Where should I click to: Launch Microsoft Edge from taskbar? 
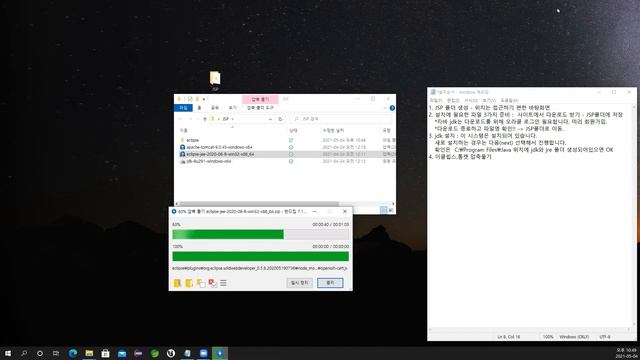click(73, 353)
